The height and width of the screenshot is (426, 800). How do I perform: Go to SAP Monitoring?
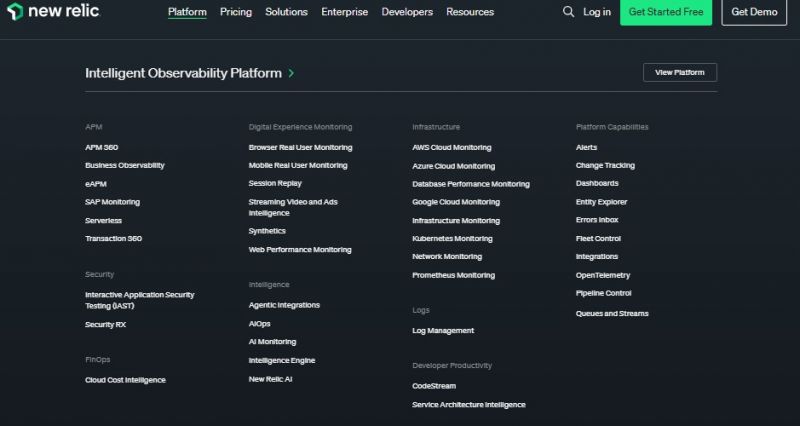point(112,202)
